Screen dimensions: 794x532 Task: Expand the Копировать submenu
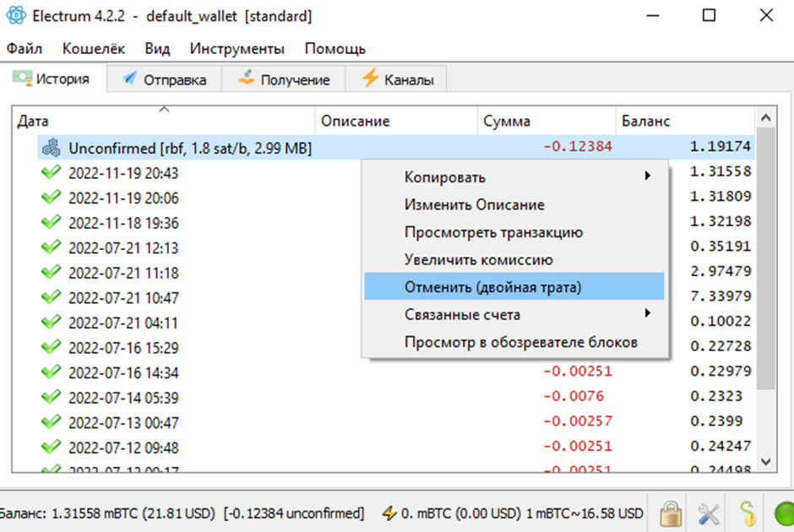514,177
